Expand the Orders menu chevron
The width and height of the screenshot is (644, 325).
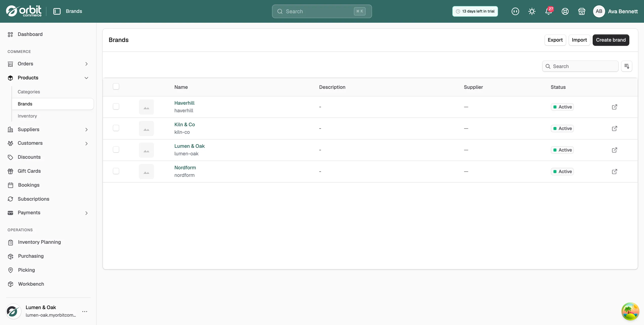tap(86, 64)
